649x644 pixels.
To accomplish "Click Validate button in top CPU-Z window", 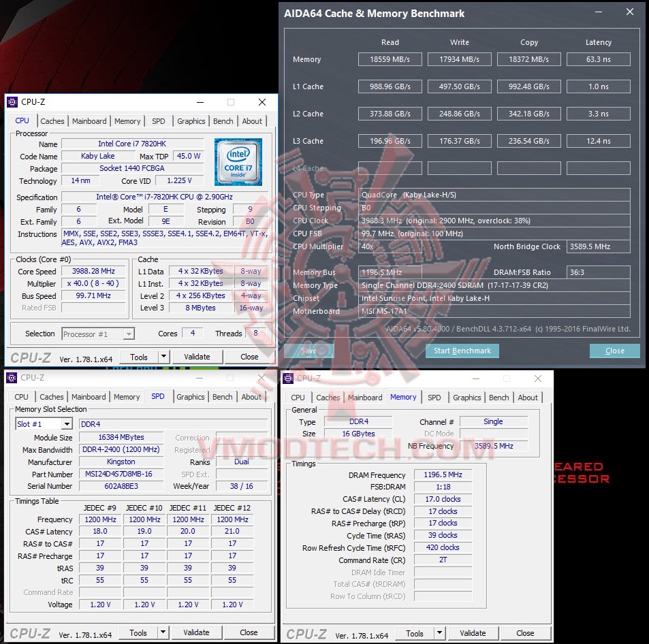I will [197, 357].
